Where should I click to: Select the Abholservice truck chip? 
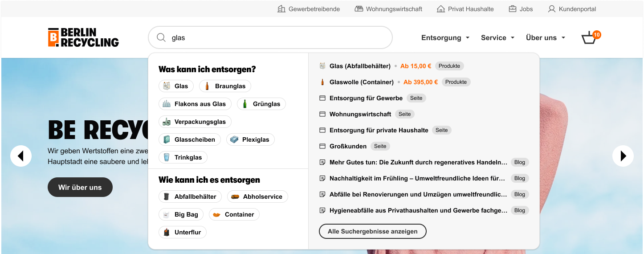click(257, 197)
